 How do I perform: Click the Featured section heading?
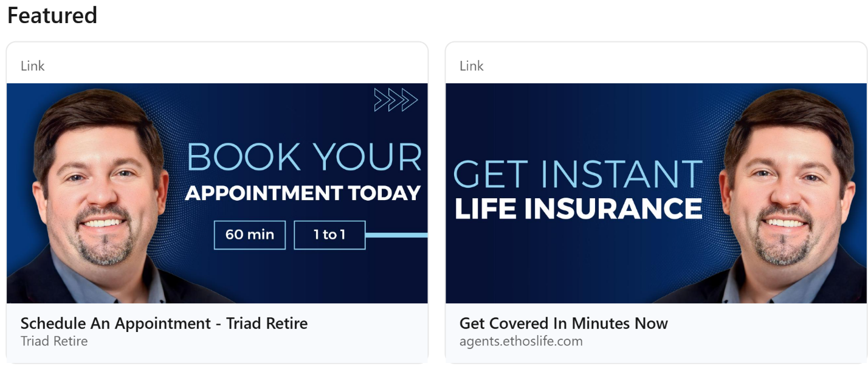click(x=52, y=15)
